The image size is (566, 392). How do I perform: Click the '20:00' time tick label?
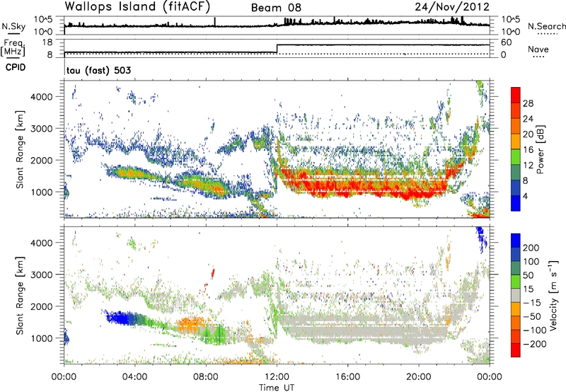click(x=419, y=377)
